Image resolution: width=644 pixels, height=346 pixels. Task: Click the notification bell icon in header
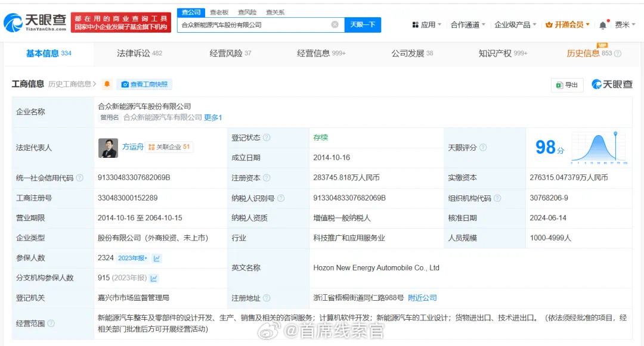[x=602, y=25]
